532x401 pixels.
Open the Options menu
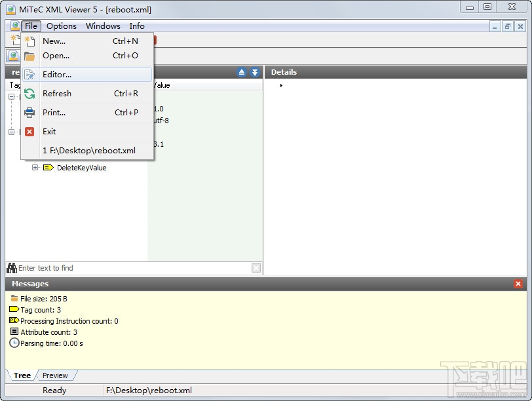(61, 26)
